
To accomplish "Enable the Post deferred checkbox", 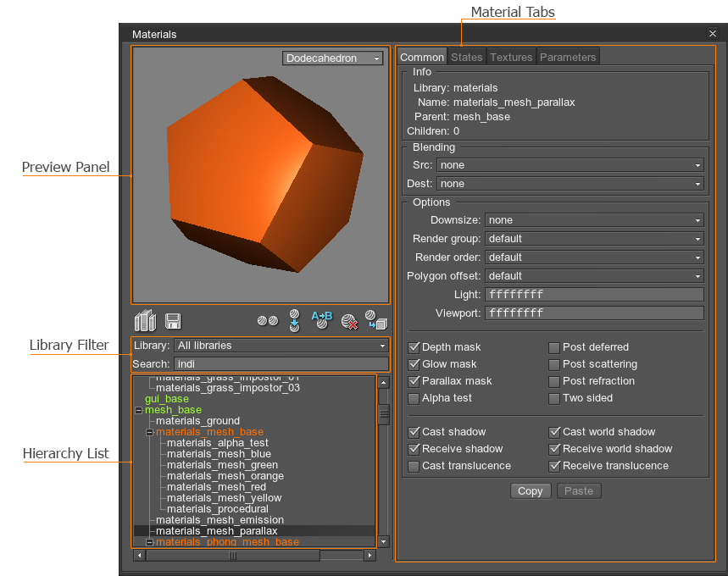I will [554, 347].
